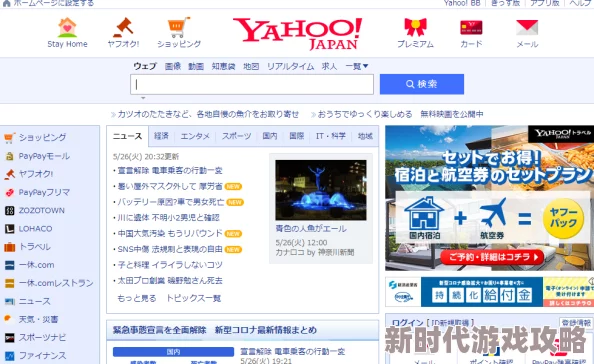The height and width of the screenshot is (364, 594).
Task: Open the ヤフオク! gavel icon in header
Action: [123, 27]
